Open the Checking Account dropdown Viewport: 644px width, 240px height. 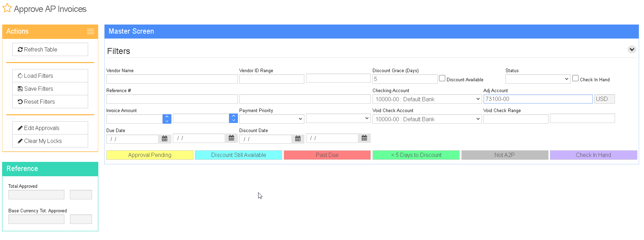coord(427,99)
